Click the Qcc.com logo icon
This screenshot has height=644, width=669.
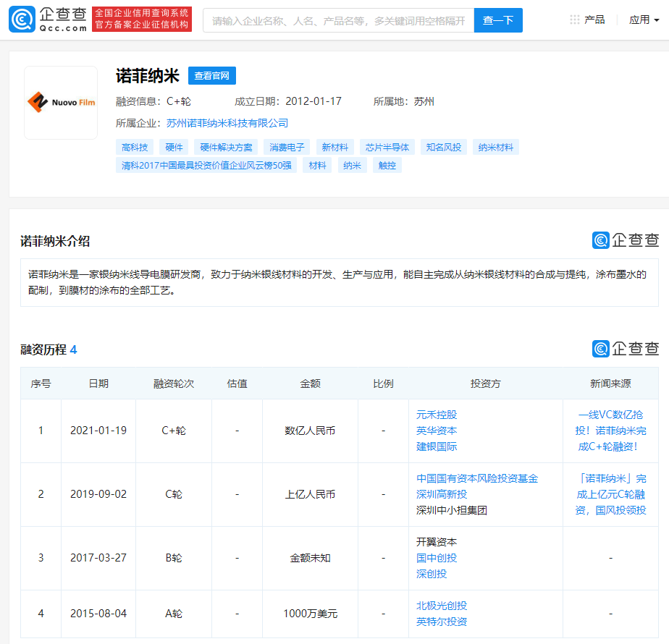[x=22, y=20]
